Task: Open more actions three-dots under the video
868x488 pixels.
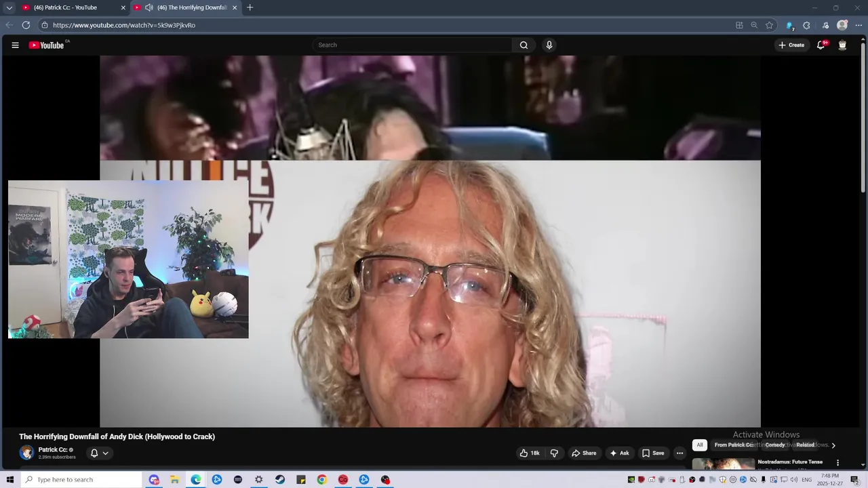Action: click(679, 453)
